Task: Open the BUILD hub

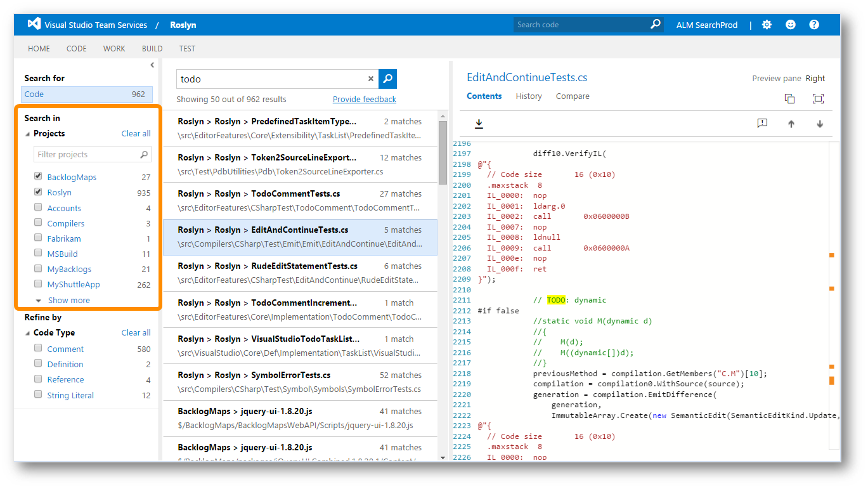Action: 152,48
